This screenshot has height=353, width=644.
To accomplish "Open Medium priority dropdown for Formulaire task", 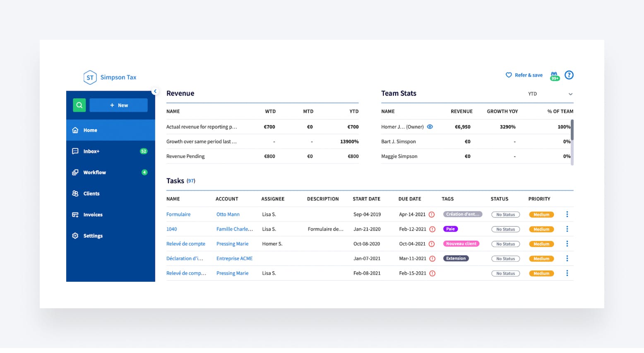I will pyautogui.click(x=541, y=215).
